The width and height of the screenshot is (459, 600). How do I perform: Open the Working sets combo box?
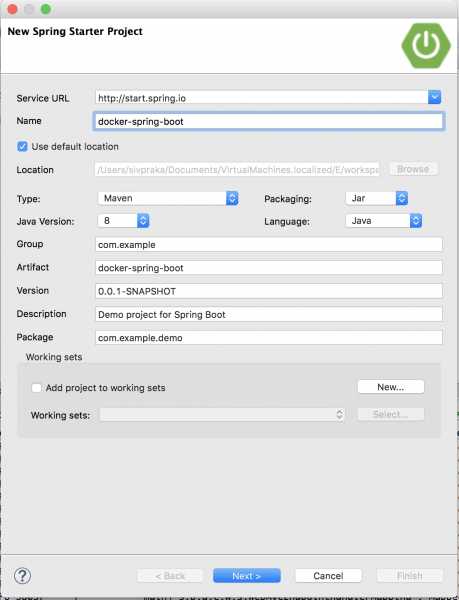222,414
